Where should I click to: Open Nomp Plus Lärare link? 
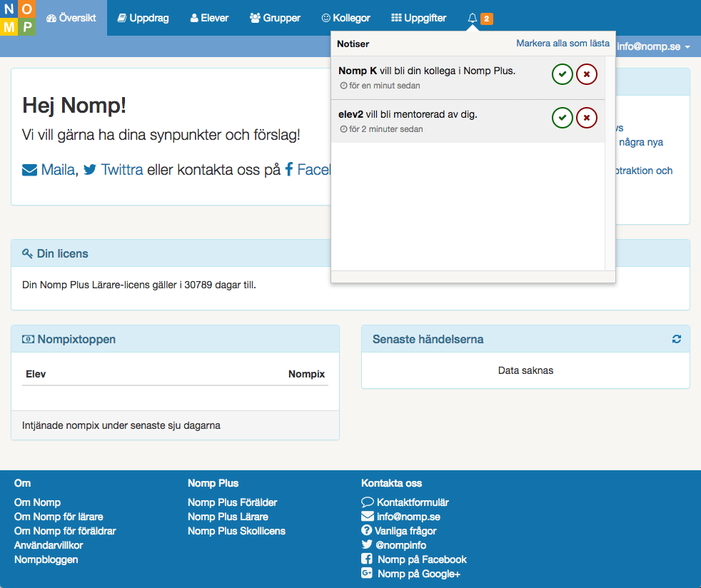click(x=228, y=517)
